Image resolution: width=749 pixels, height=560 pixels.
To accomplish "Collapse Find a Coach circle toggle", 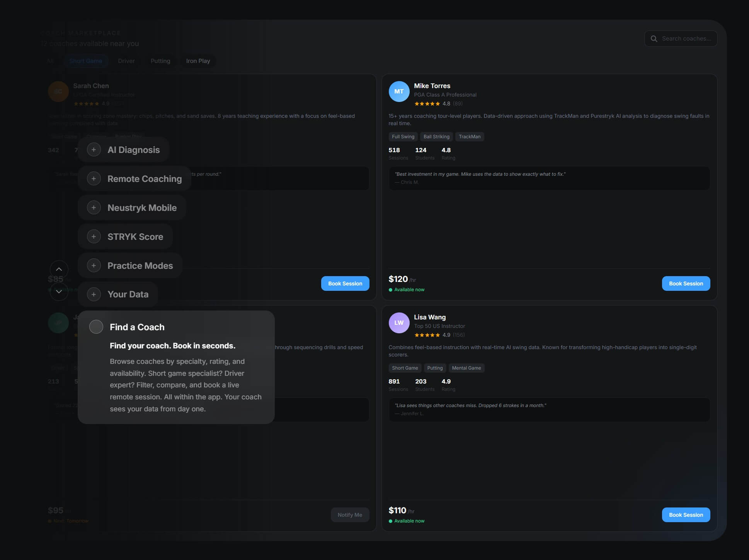I will point(96,327).
